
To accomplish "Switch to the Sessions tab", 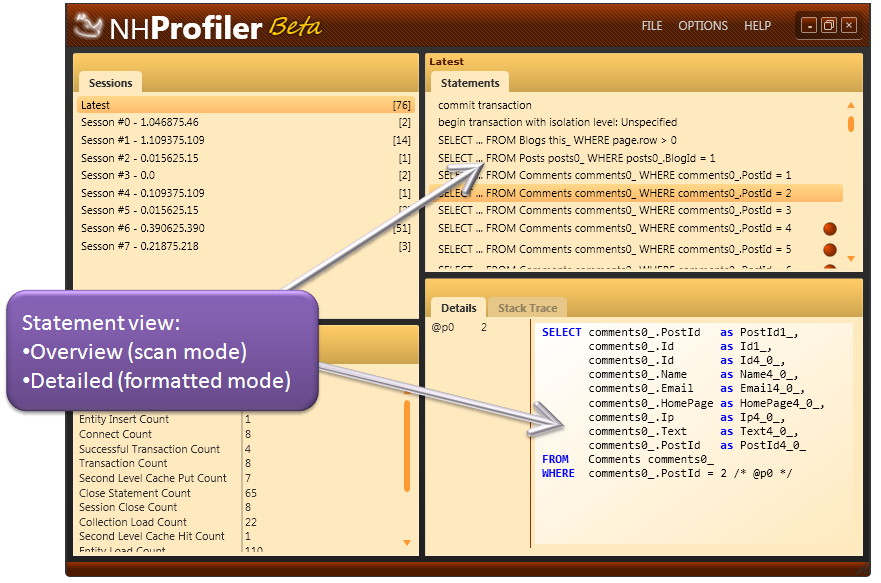I will click(x=110, y=83).
